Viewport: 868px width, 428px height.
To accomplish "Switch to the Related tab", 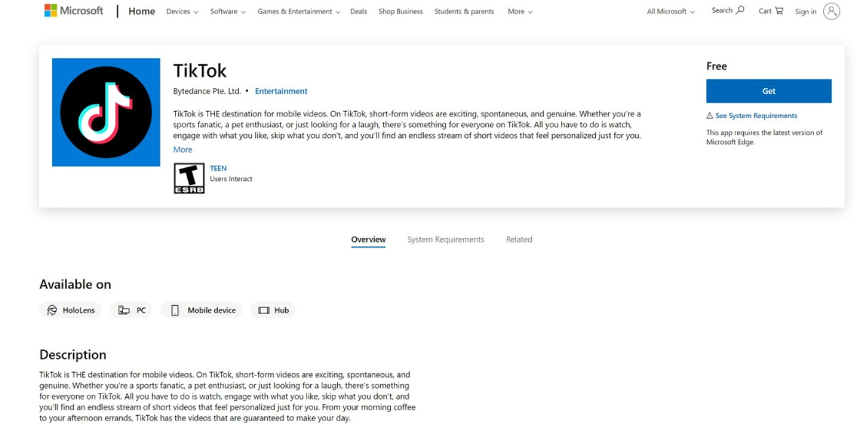I will tap(519, 240).
